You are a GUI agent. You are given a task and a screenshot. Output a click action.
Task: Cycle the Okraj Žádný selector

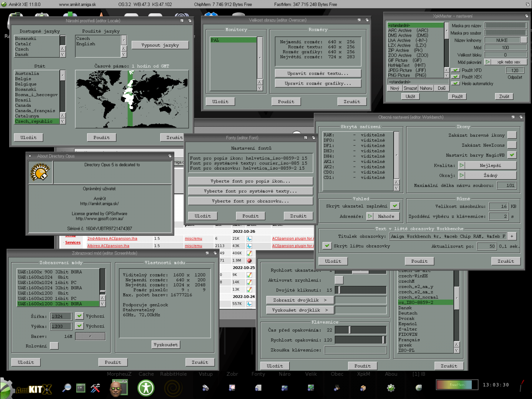tap(487, 175)
